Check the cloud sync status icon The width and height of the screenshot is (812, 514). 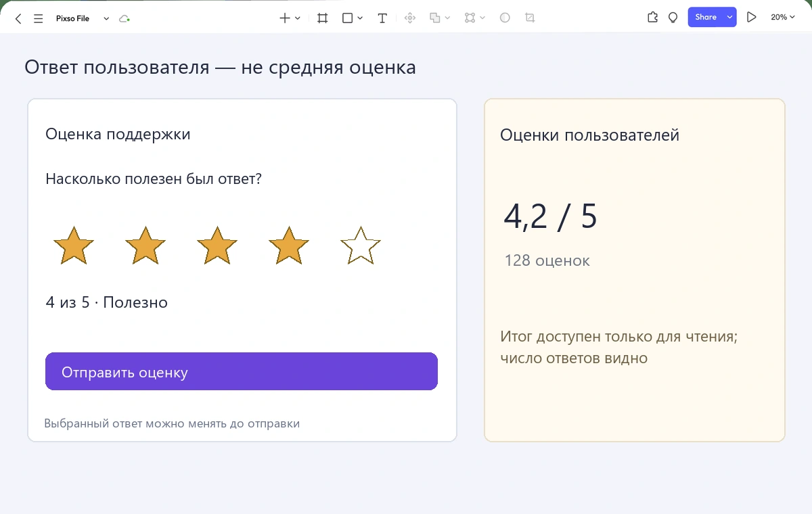(124, 19)
